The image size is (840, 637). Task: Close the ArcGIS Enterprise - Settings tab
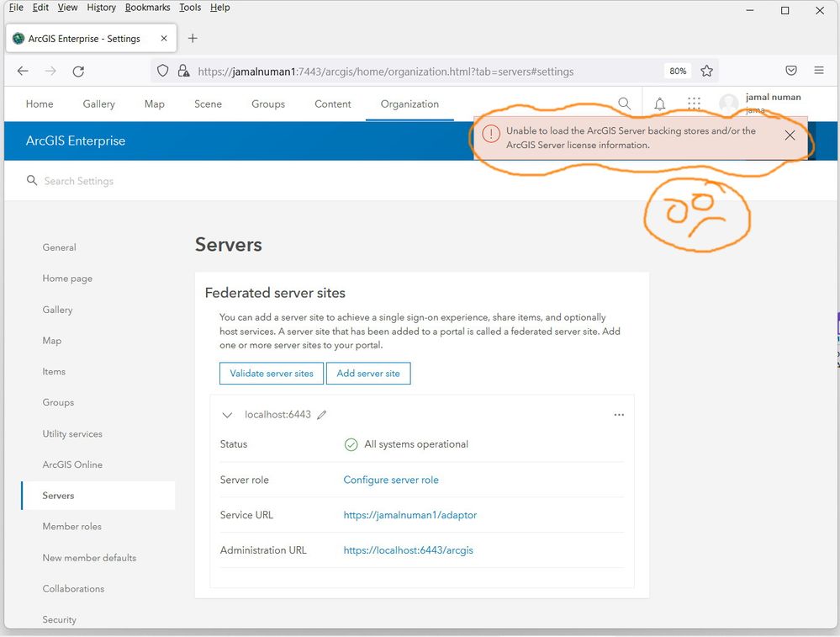click(x=164, y=39)
